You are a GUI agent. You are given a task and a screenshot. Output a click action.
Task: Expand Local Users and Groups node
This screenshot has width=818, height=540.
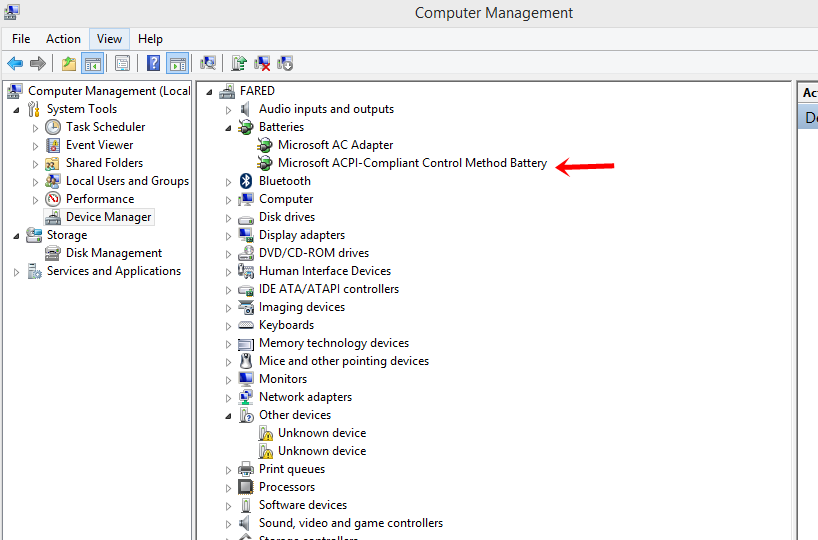(x=35, y=182)
